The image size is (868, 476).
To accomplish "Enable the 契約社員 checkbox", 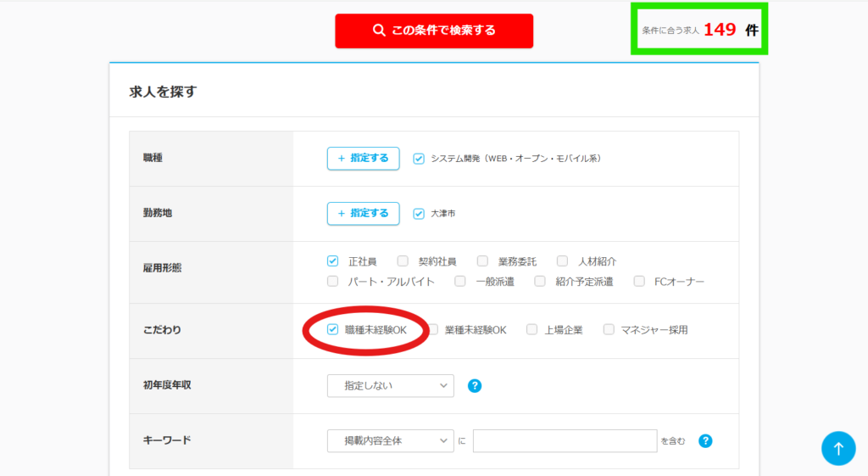I will (403, 261).
